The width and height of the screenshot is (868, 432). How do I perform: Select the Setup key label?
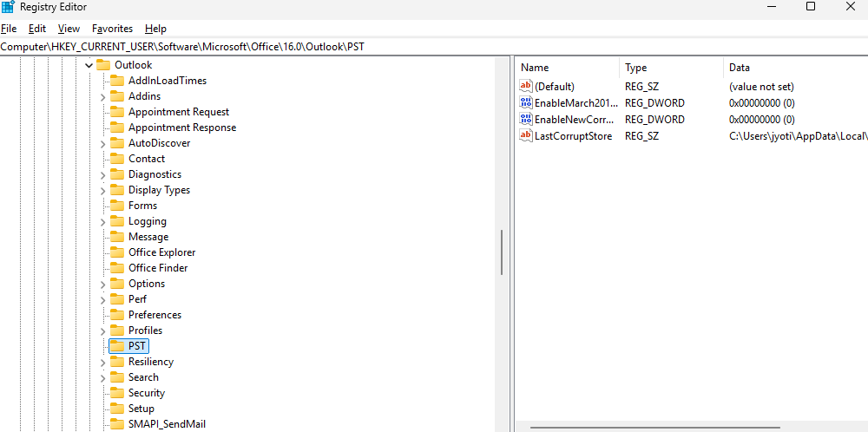pos(141,409)
